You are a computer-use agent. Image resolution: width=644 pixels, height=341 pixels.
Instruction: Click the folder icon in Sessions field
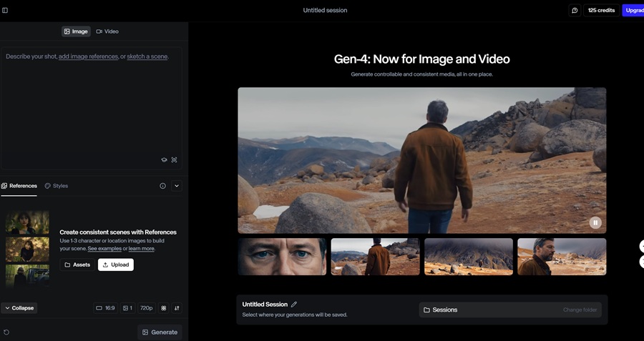point(426,310)
